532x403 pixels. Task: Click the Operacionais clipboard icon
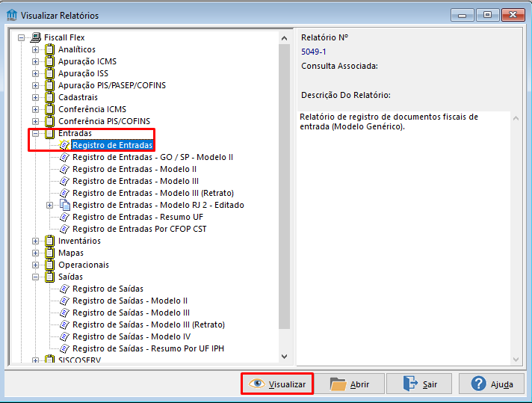[49, 265]
